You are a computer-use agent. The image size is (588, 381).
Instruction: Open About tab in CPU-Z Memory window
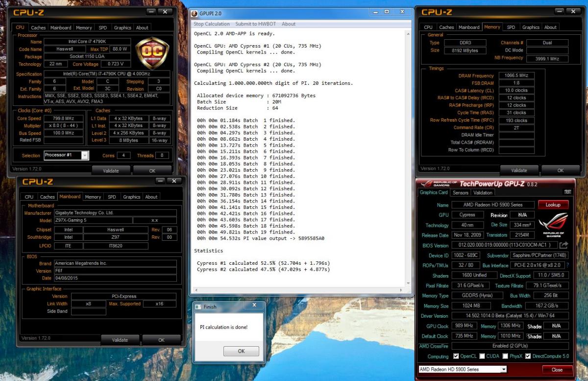coord(550,27)
